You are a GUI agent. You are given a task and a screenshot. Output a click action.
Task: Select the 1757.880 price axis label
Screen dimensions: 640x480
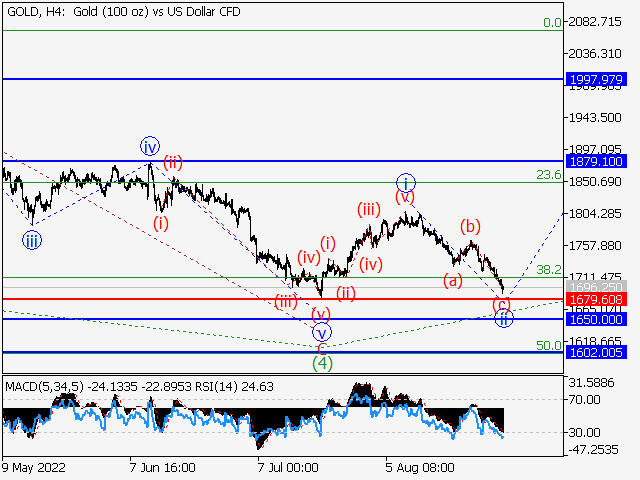(x=595, y=245)
